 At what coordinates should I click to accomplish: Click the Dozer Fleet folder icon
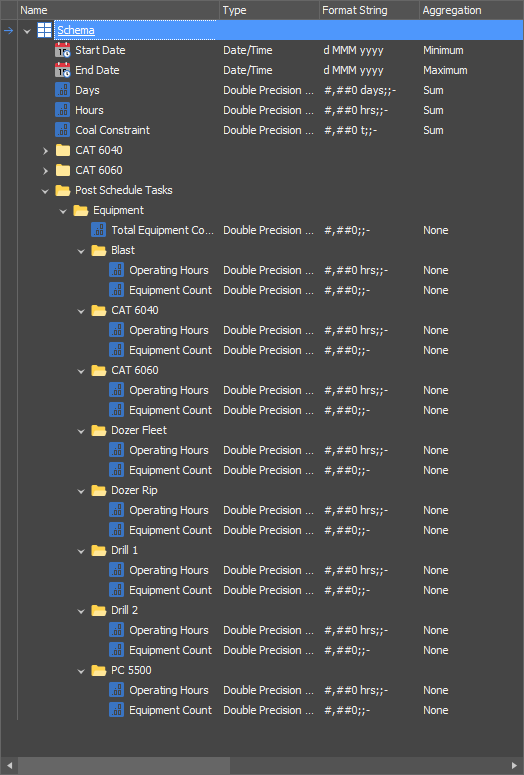[x=99, y=431]
